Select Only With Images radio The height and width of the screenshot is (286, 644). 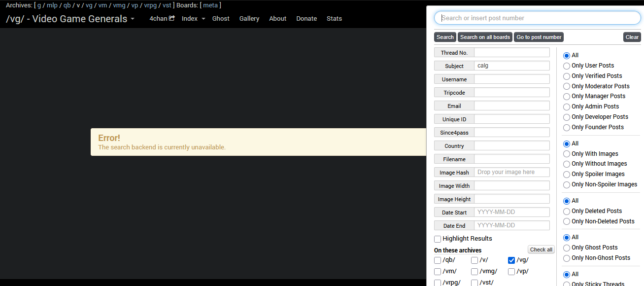567,154
